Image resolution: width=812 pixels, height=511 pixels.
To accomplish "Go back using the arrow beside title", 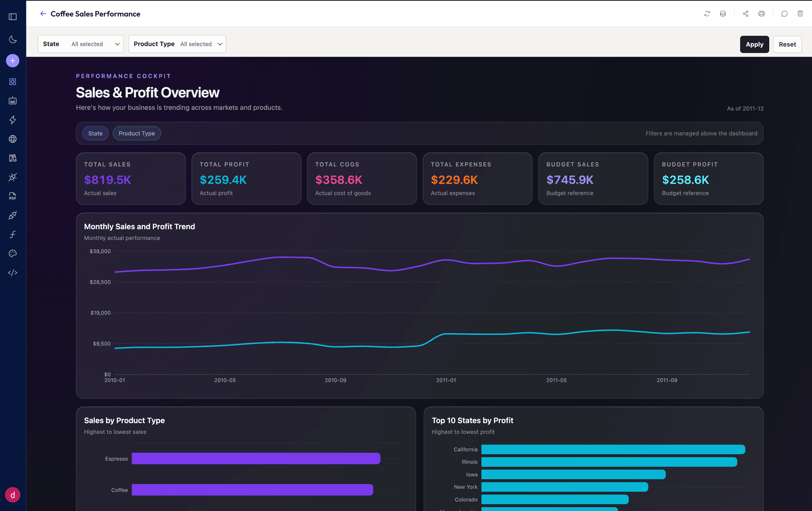I will [43, 13].
